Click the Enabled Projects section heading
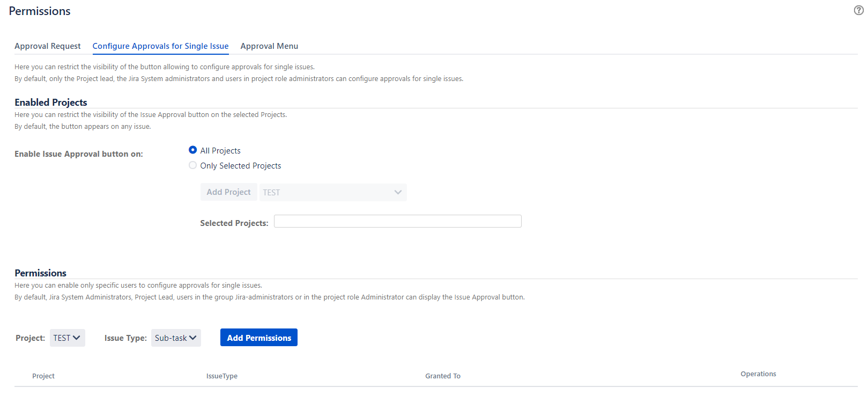The height and width of the screenshot is (402, 868). point(51,103)
